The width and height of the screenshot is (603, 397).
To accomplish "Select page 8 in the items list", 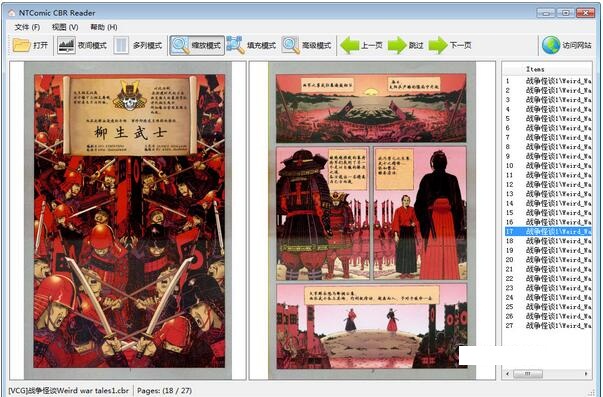I will [548, 147].
